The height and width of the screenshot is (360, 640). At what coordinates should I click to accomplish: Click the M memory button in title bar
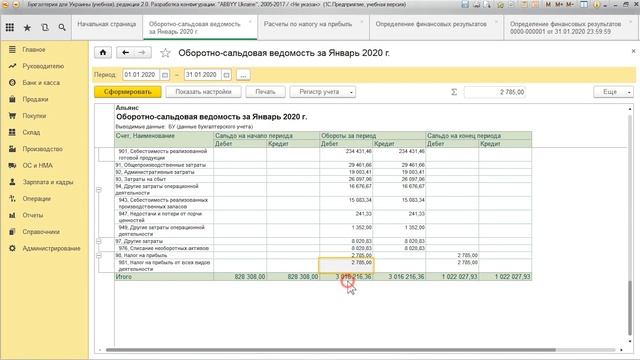548,4
